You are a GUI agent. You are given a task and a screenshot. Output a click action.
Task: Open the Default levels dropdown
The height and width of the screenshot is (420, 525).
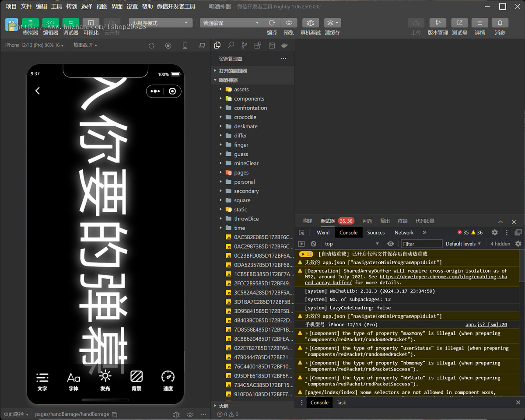[x=463, y=244]
